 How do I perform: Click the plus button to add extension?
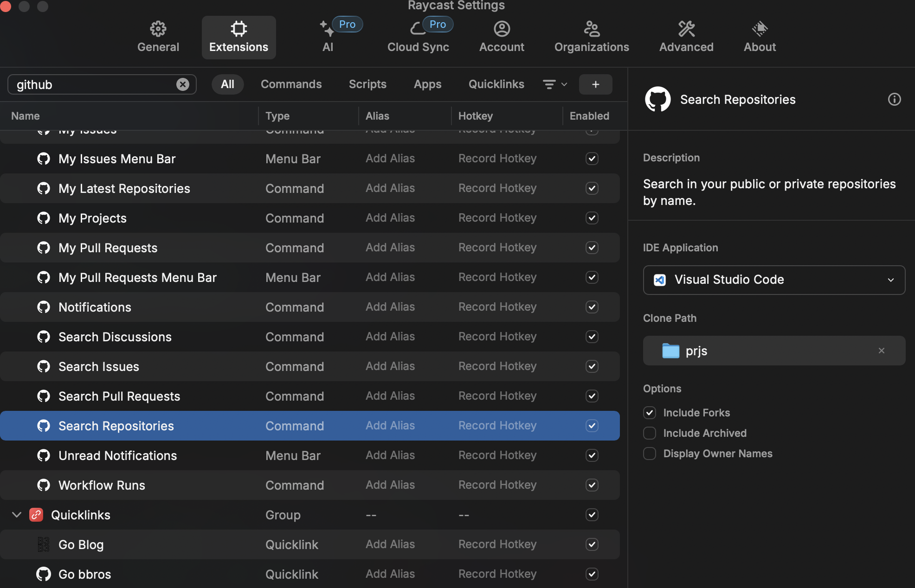tap(595, 84)
